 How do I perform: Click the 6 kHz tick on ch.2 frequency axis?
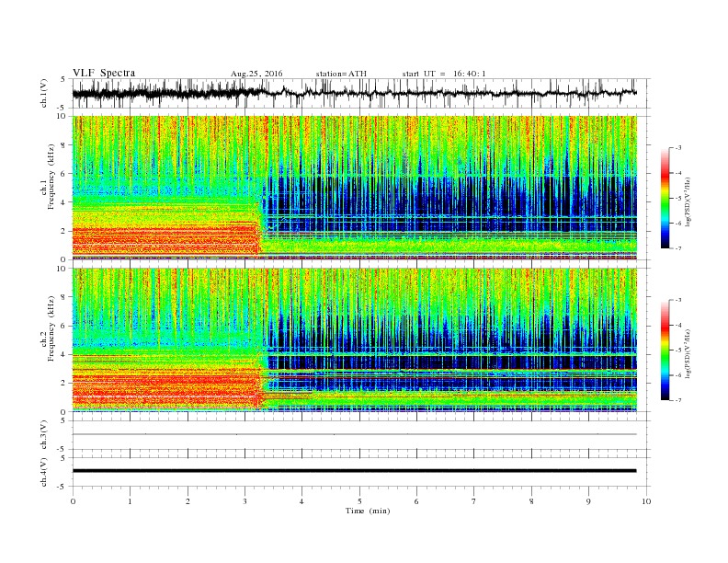[64, 326]
